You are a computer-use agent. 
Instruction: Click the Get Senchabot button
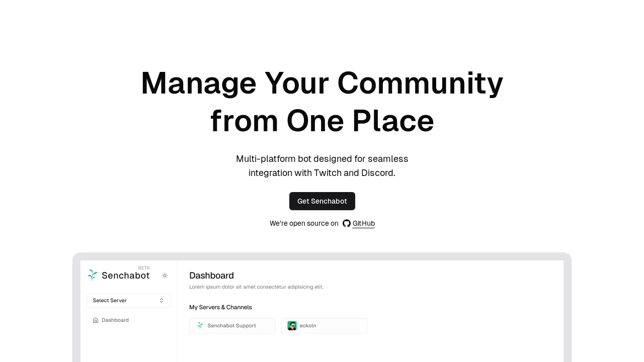[x=322, y=201]
